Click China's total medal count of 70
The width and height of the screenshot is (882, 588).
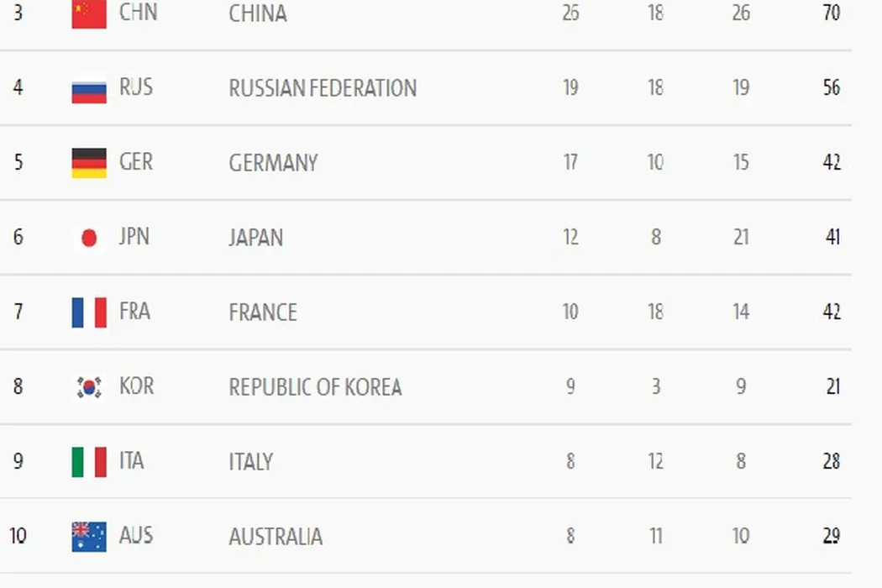tap(832, 13)
